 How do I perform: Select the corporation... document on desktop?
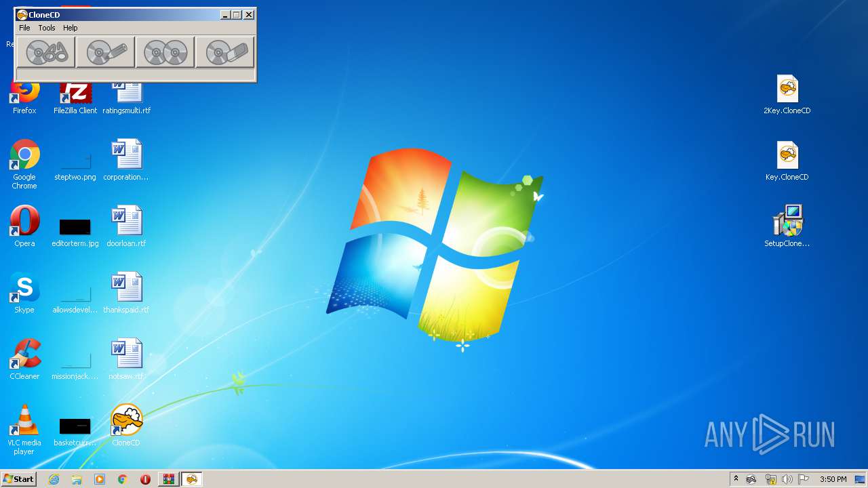point(126,160)
